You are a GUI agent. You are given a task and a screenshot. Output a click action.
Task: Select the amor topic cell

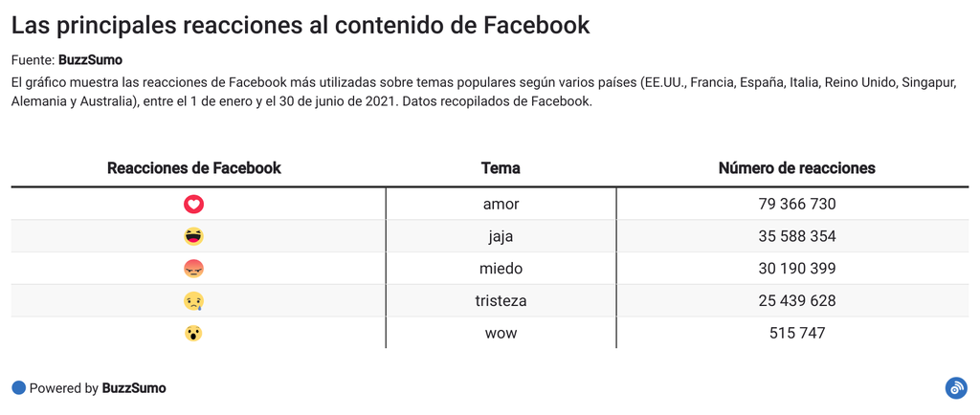(x=501, y=204)
